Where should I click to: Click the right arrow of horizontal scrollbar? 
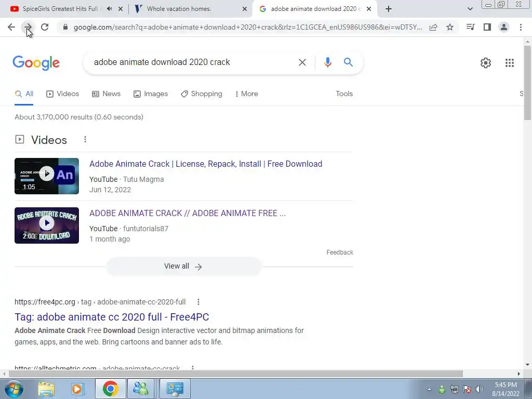(519, 374)
